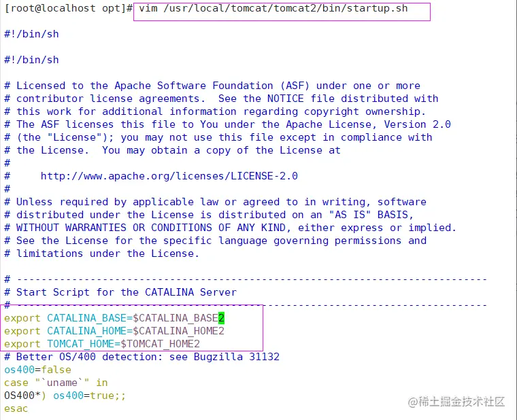Click the os400=false line
517x420 pixels.
(37, 370)
